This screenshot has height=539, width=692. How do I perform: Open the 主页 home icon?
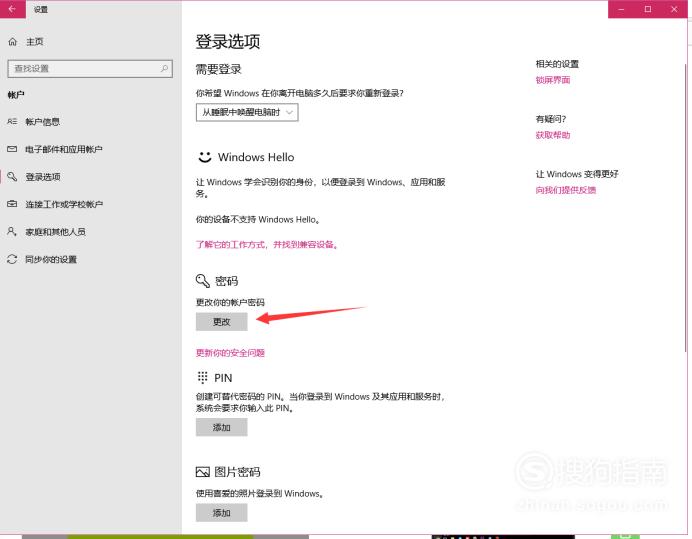pyautogui.click(x=13, y=42)
